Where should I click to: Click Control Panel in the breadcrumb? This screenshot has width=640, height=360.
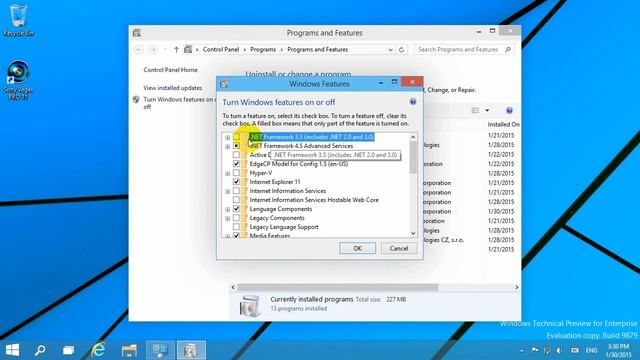(x=221, y=49)
